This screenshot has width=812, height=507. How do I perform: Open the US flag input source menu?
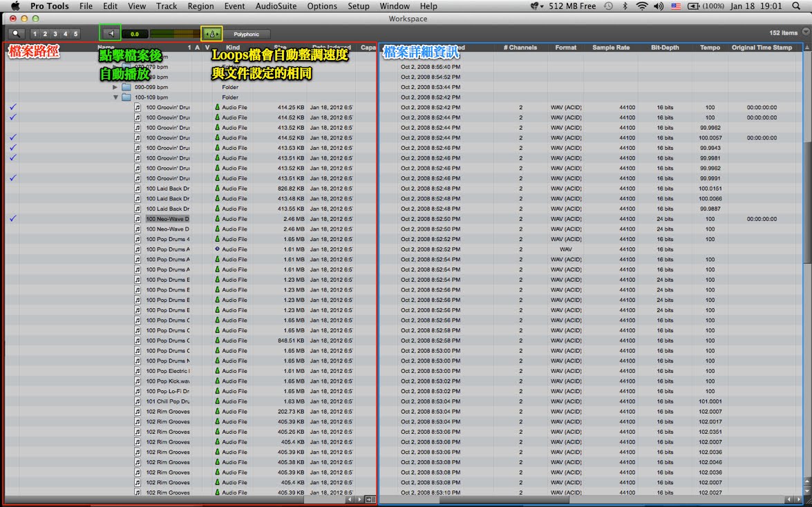click(676, 6)
